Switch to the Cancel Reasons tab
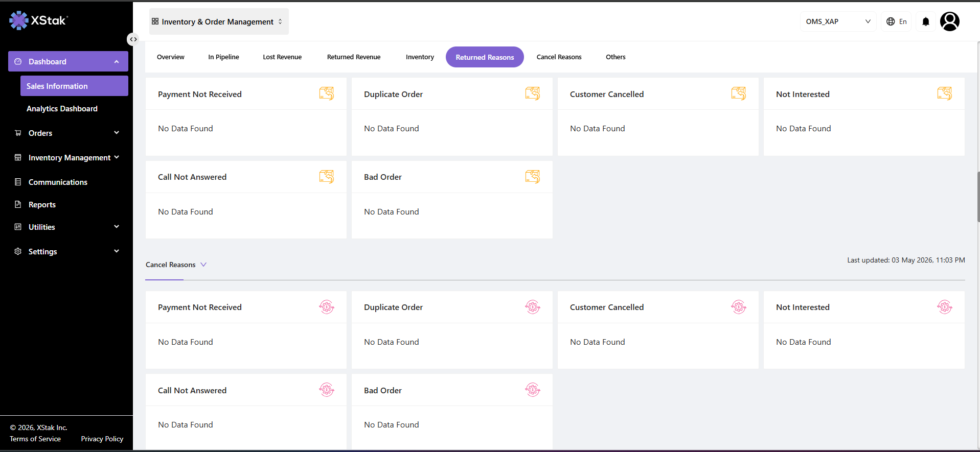The width and height of the screenshot is (980, 452). click(559, 57)
